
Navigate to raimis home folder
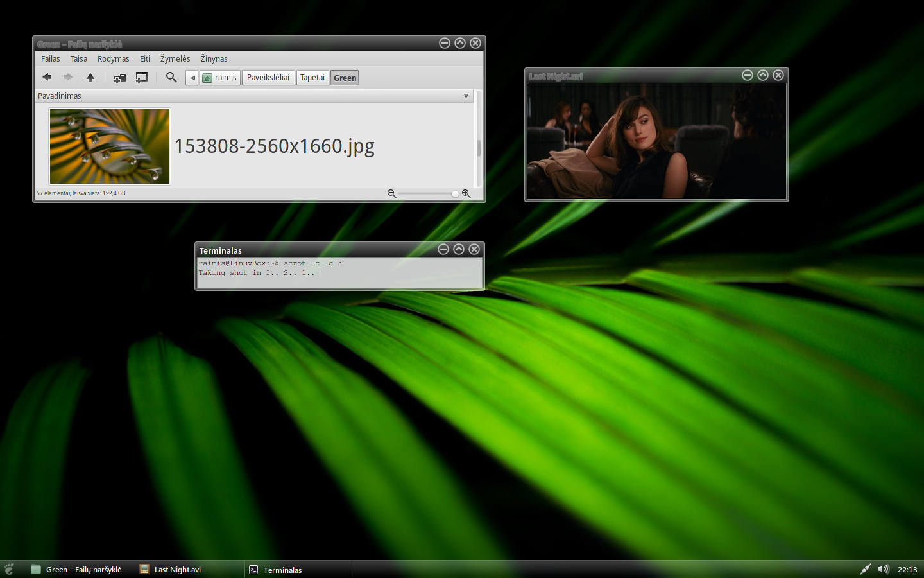pos(220,78)
